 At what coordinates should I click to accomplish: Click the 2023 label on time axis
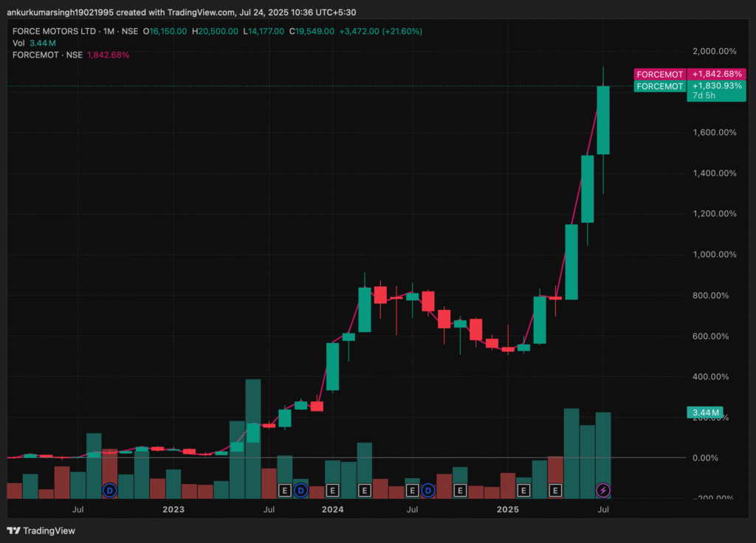(173, 509)
